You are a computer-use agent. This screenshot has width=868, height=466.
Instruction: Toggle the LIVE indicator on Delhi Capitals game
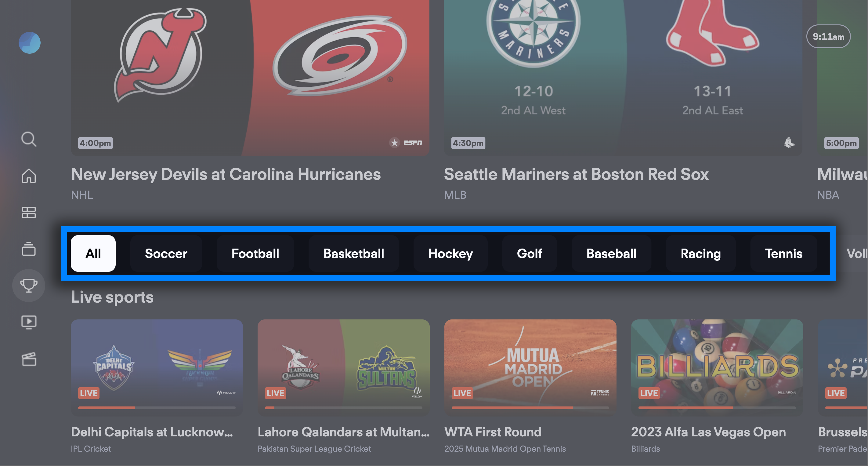pyautogui.click(x=89, y=394)
